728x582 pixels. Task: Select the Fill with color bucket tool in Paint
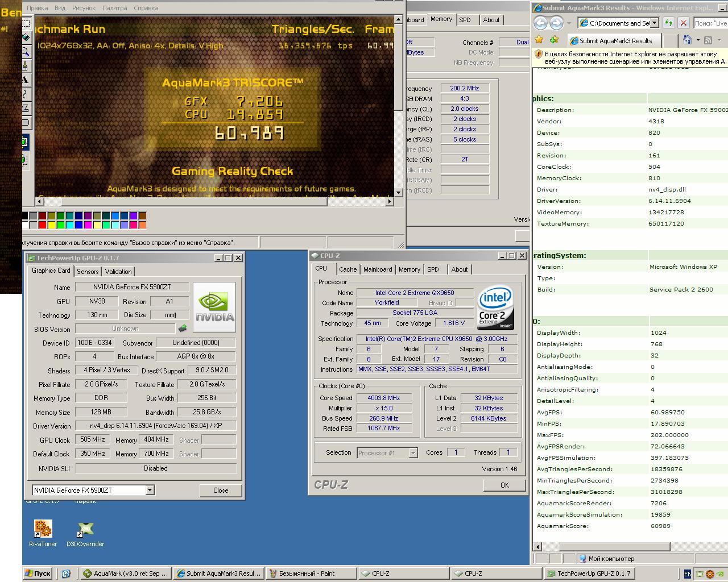pyautogui.click(x=26, y=38)
